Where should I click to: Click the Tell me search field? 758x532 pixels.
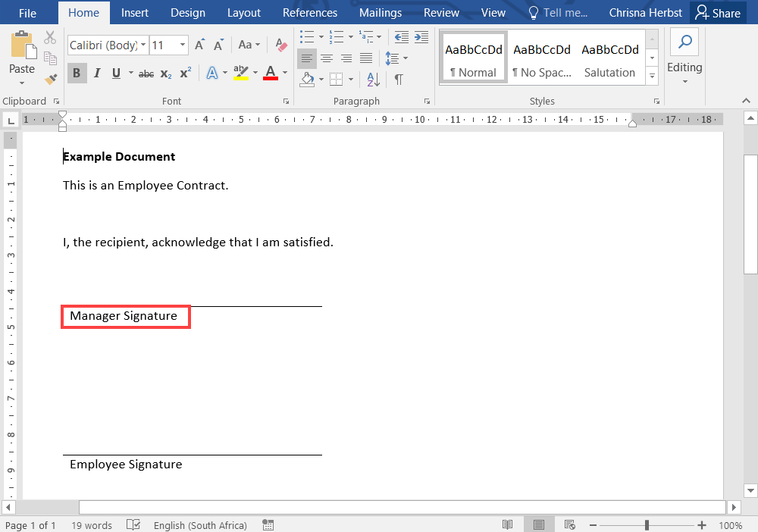point(557,13)
